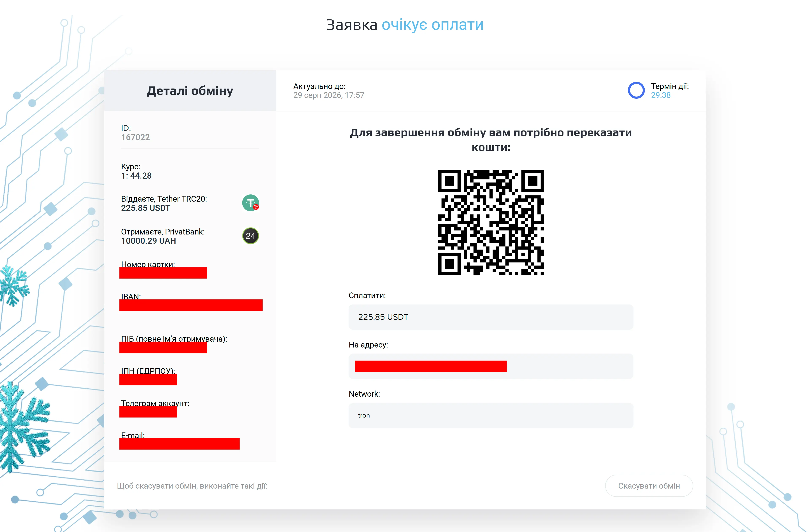This screenshot has height=532, width=810.
Task: Click the Заявка очікує оплати page title
Action: (405, 25)
